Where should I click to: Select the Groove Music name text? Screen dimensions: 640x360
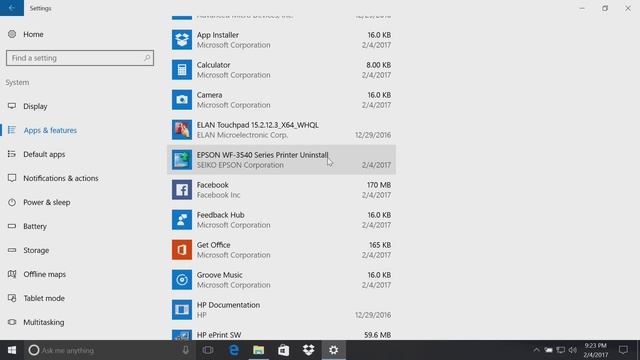click(220, 275)
